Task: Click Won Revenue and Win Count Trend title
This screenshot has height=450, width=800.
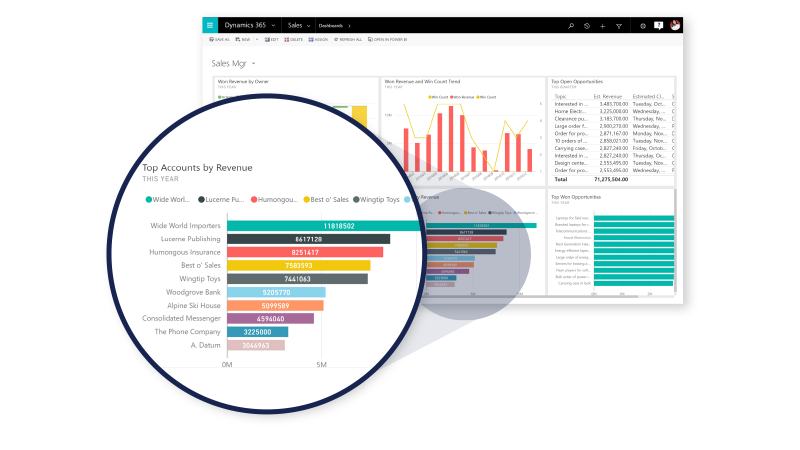Action: coord(422,82)
